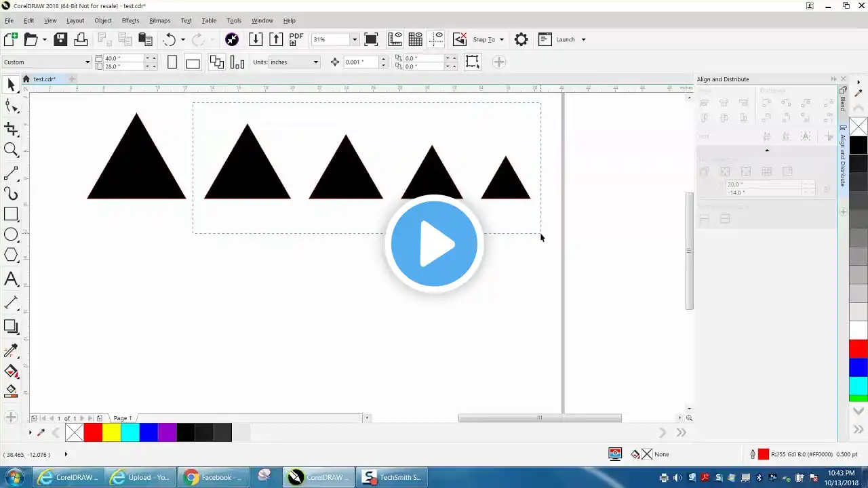Select the Page 1 tab

123,418
